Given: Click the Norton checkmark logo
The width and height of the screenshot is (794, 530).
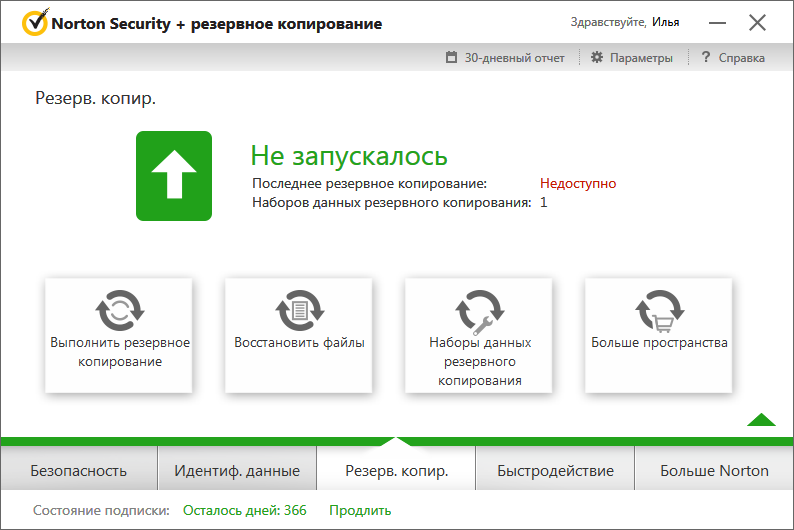Looking at the screenshot, I should click(35, 23).
